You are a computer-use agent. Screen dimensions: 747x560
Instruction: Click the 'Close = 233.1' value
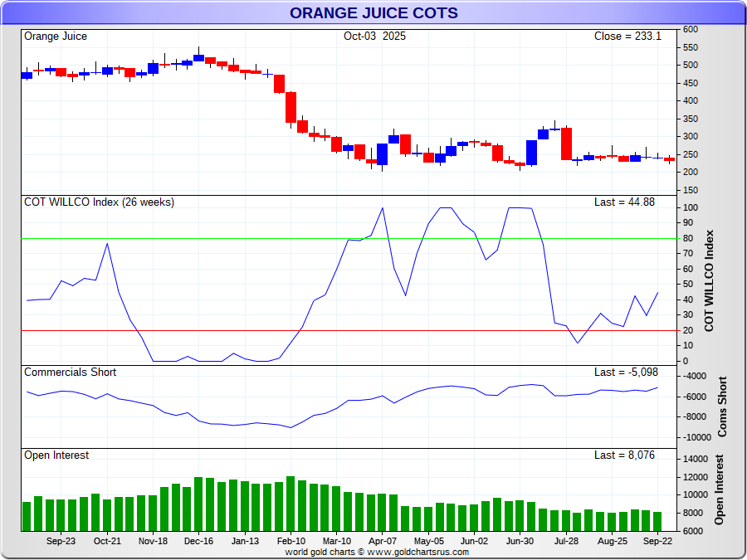coord(627,37)
